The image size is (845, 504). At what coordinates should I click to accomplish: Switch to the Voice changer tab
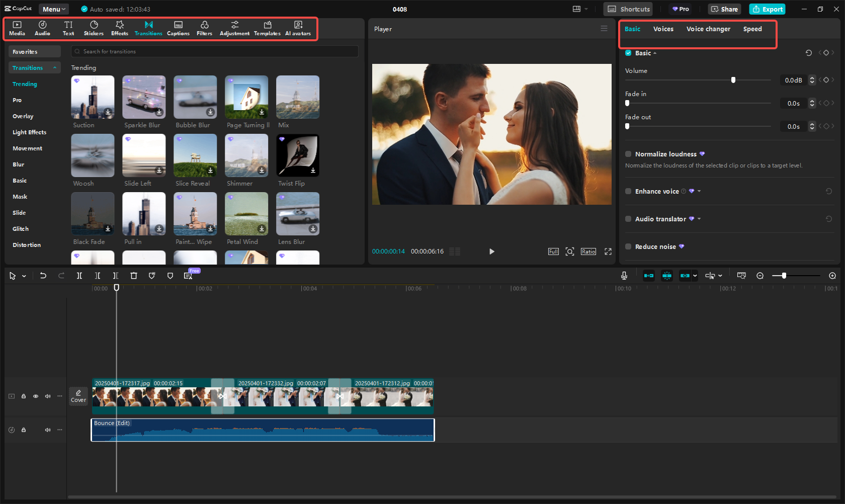point(708,29)
